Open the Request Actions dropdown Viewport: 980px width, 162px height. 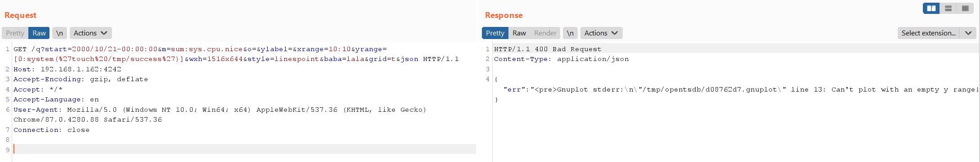(90, 33)
